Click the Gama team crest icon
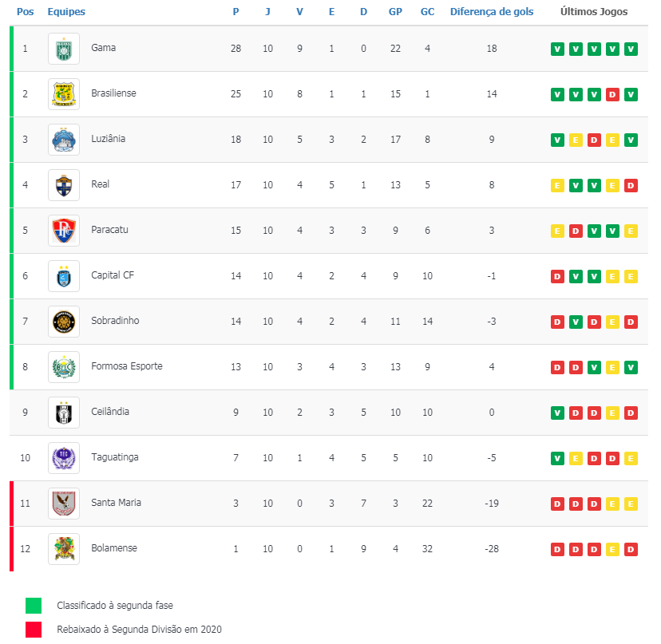Viewport: 661px width, 644px height. (64, 49)
